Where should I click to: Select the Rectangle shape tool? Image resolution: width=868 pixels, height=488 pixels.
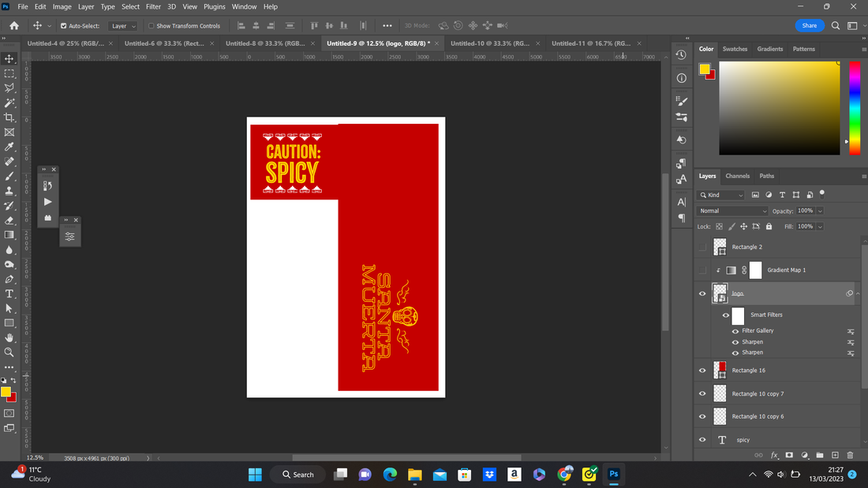coord(9,323)
